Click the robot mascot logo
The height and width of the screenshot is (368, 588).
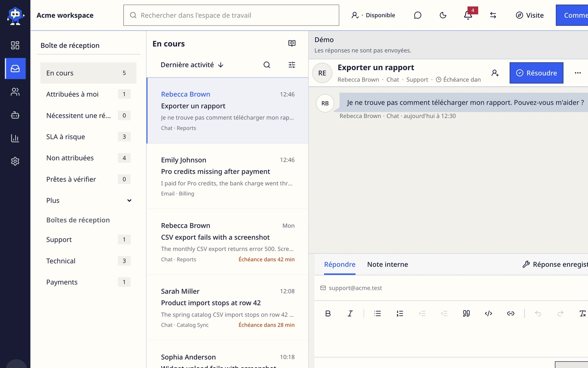(x=15, y=16)
